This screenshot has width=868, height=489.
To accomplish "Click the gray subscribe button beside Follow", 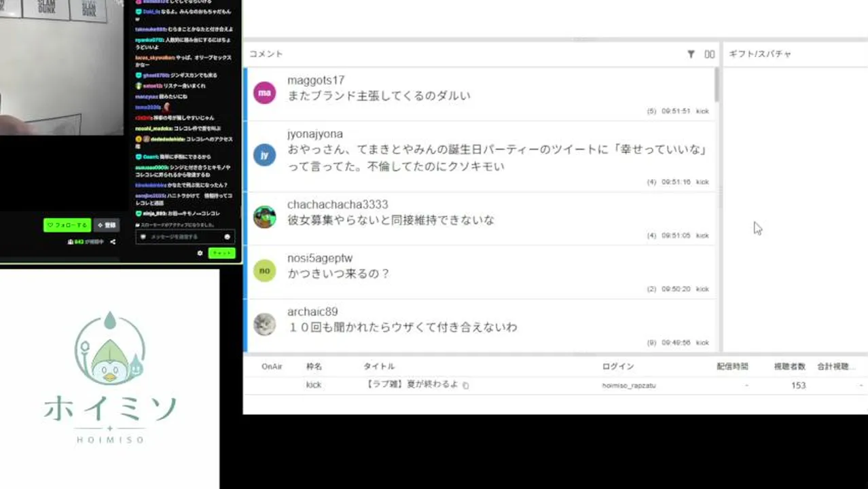I will click(x=107, y=225).
